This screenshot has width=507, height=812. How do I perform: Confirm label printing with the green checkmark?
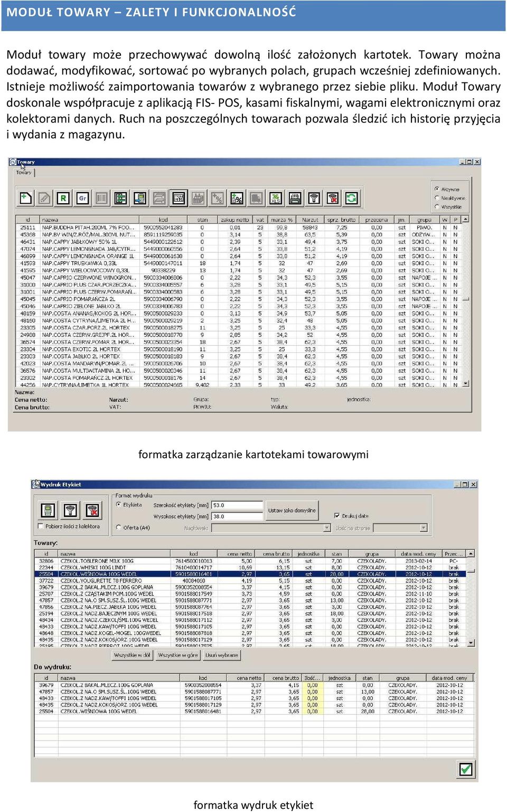465,769
